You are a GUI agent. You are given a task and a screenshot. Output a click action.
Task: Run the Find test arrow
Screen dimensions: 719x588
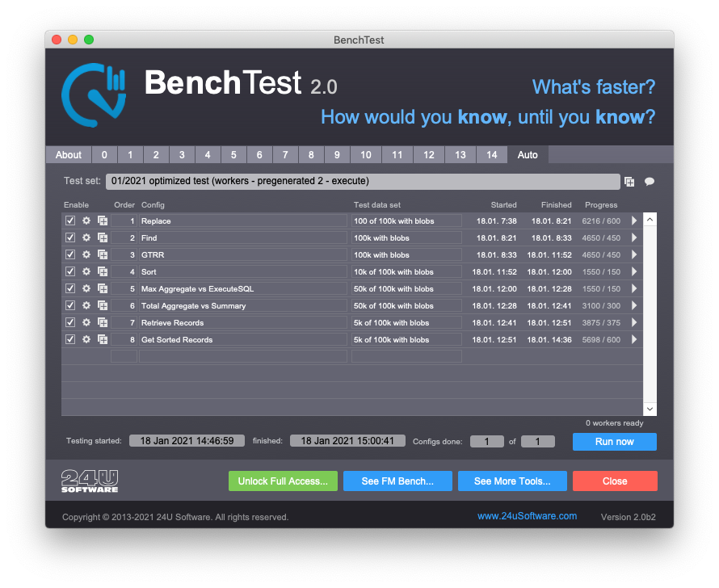click(x=634, y=237)
